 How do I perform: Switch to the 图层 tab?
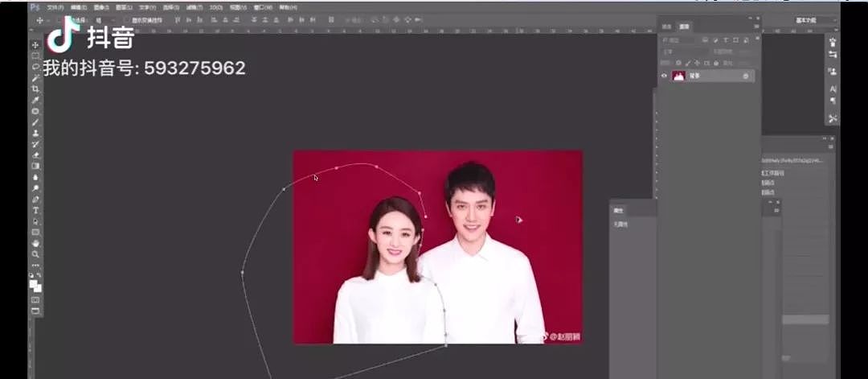pos(684,27)
